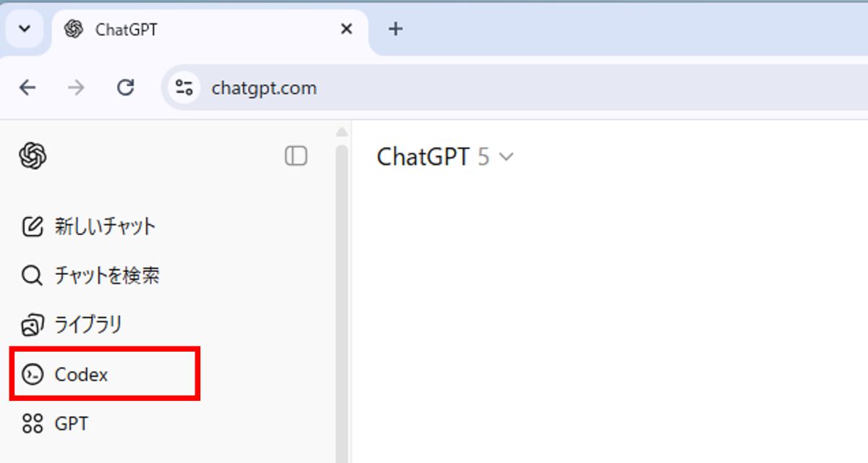Open the GPT grid icon entry
Screen dimensions: 868x463
pos(33,423)
